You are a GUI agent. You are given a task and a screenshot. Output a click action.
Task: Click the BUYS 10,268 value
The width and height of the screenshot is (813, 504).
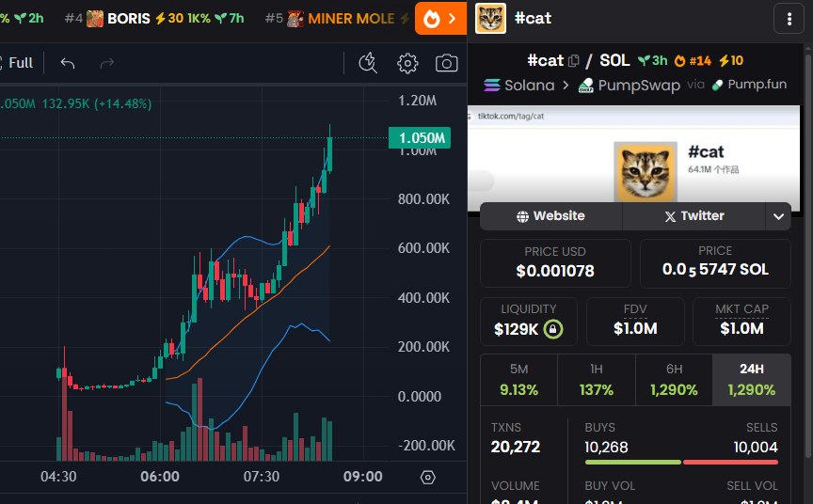pyautogui.click(x=606, y=447)
